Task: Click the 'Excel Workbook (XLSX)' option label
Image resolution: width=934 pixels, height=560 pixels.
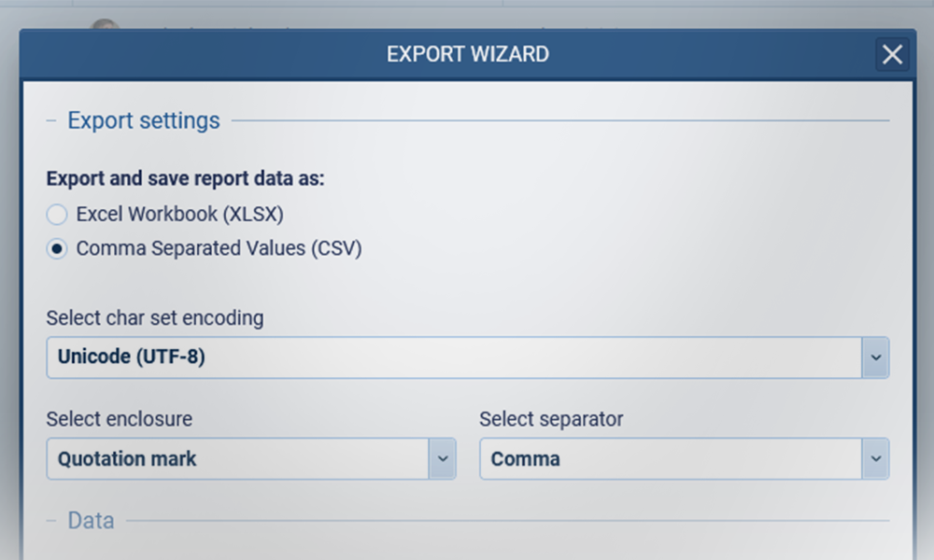Action: coord(179,214)
